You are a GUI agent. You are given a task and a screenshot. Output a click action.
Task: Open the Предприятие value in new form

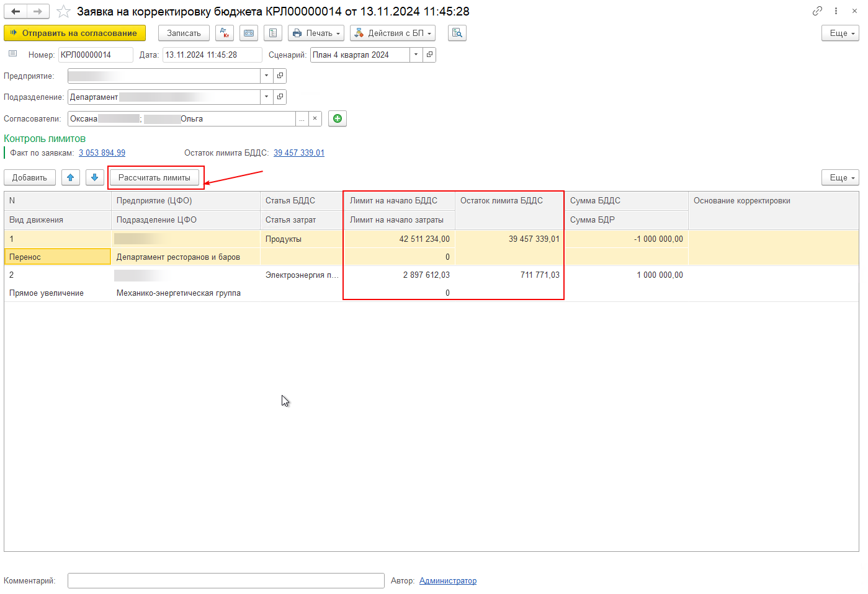click(x=280, y=76)
